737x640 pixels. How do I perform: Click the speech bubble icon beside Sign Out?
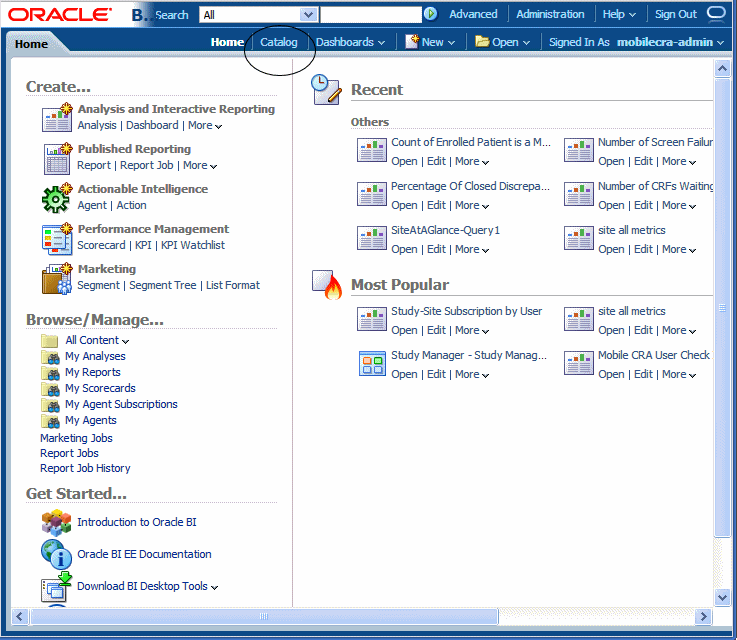coord(716,14)
